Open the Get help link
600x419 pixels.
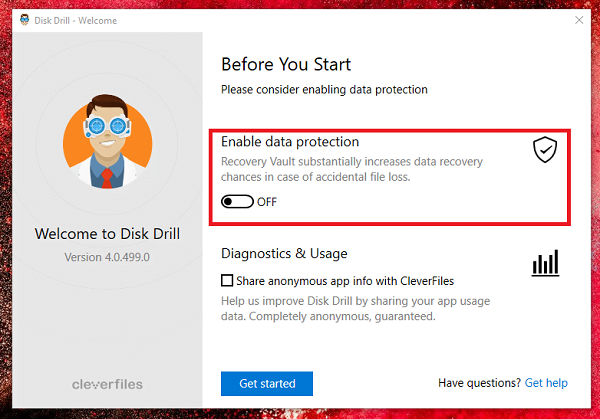(x=546, y=383)
